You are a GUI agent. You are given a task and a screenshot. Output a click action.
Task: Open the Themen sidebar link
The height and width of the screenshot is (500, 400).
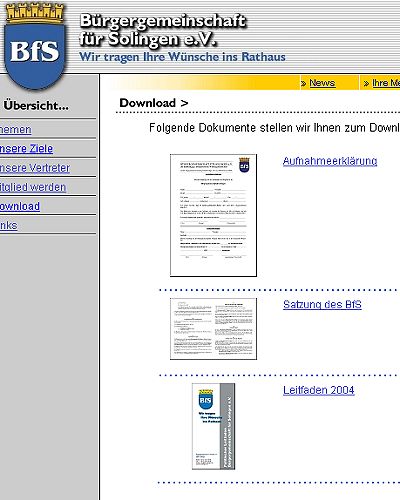coord(16,129)
